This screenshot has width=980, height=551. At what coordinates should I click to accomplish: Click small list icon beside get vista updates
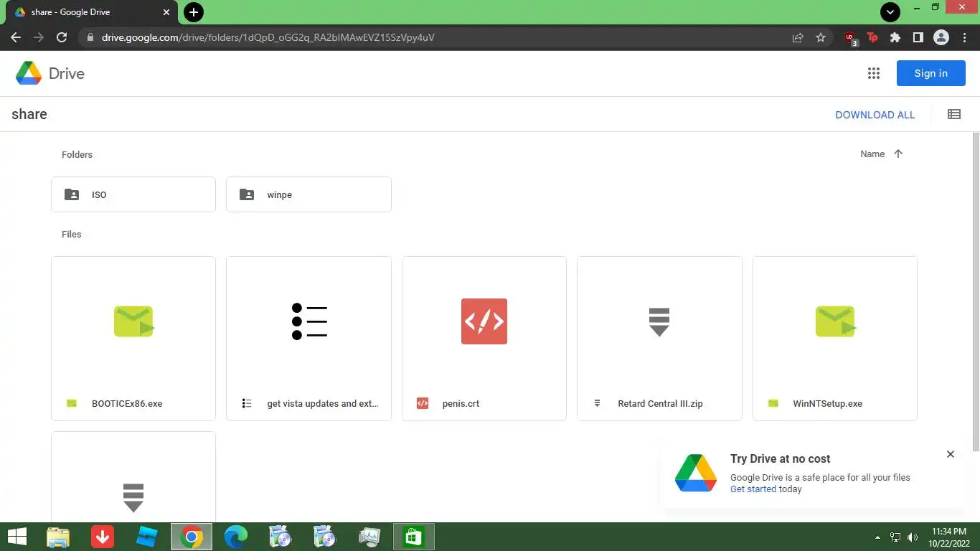tap(247, 403)
